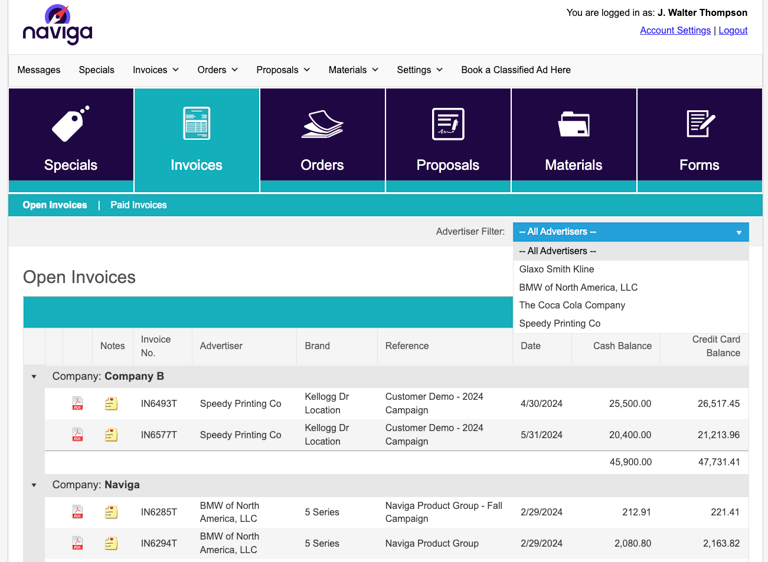Screen dimensions: 768x562
Task: Open the Orders tile
Action: point(322,140)
